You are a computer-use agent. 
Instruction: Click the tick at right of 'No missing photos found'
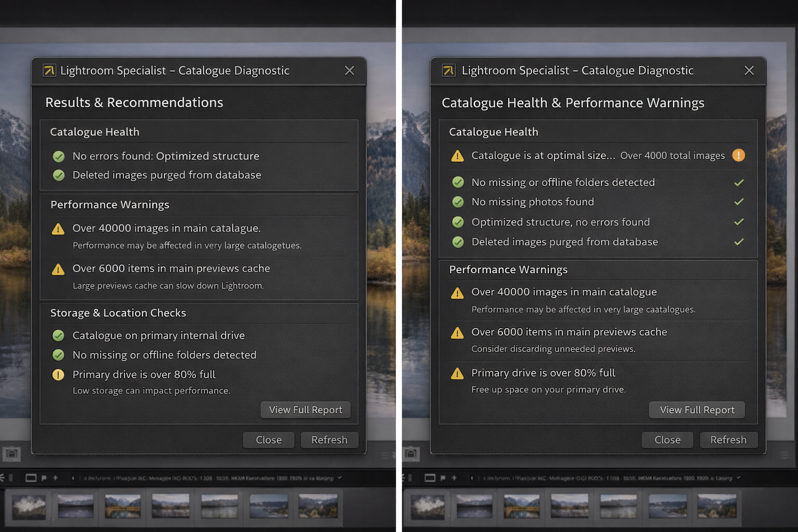click(739, 202)
